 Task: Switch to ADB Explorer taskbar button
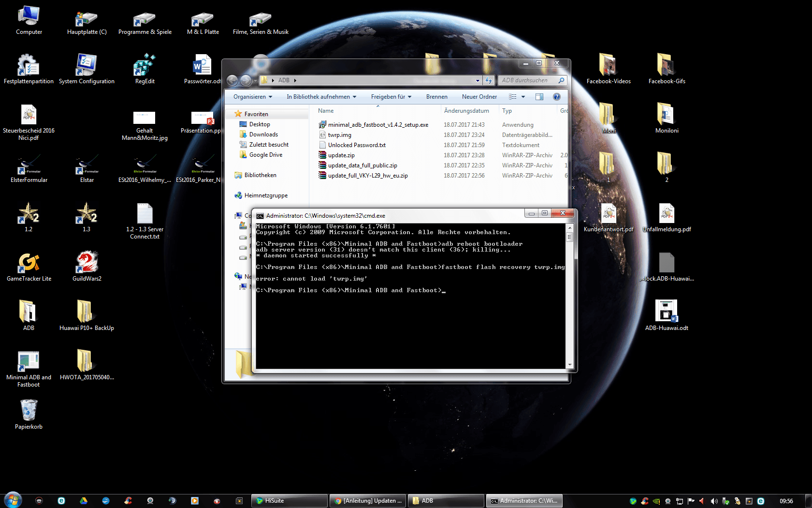tap(446, 501)
